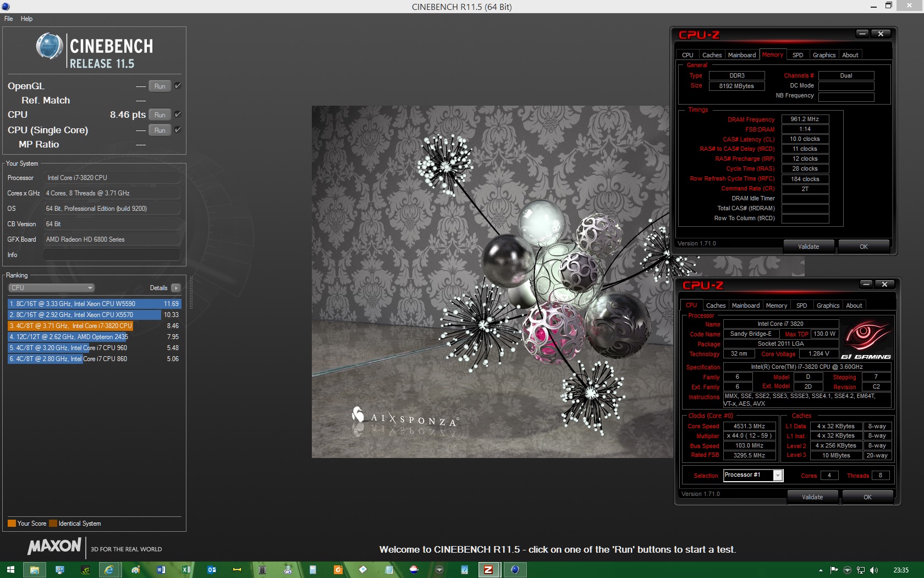Click the Cinebench sphere logo in the header
This screenshot has height=578, width=924.
point(50,46)
